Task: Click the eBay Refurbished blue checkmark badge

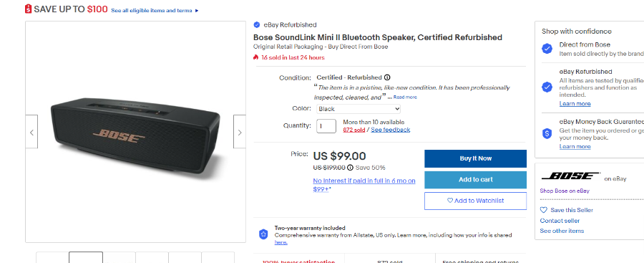Action: pos(257,24)
